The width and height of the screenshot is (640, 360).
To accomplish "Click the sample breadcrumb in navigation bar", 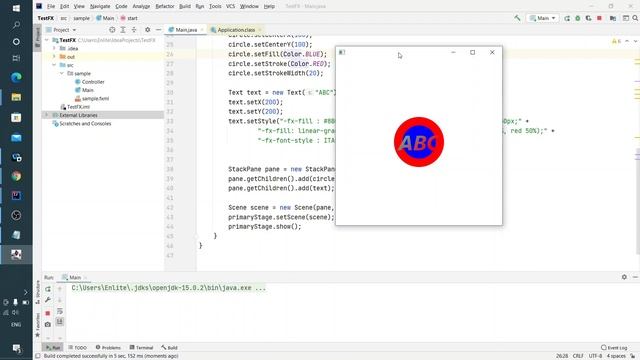I will coord(81,18).
